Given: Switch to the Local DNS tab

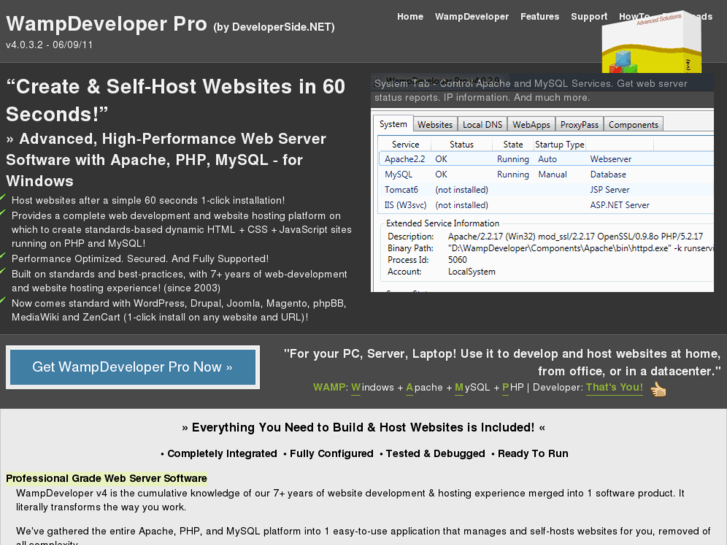Looking at the screenshot, I should click(x=482, y=124).
